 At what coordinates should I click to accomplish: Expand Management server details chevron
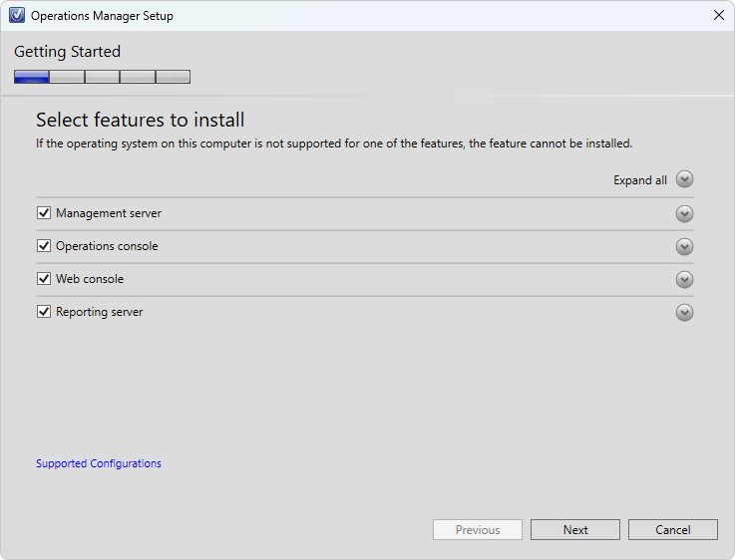pyautogui.click(x=684, y=214)
